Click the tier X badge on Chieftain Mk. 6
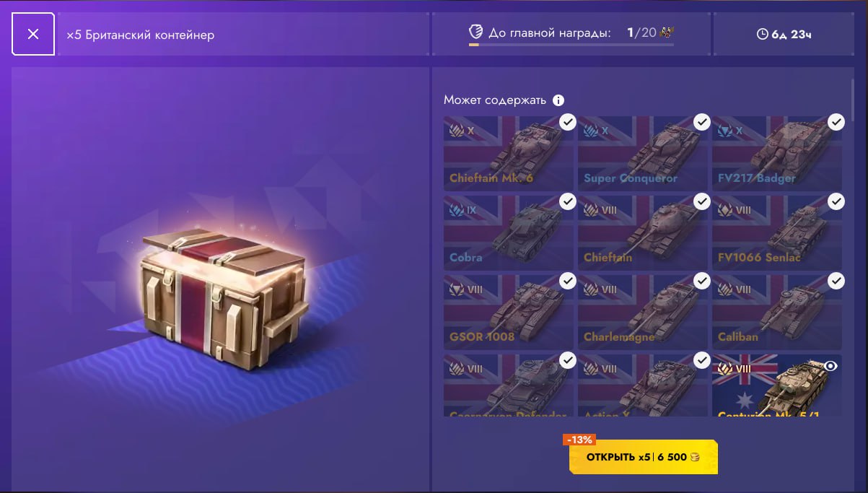 pyautogui.click(x=462, y=131)
